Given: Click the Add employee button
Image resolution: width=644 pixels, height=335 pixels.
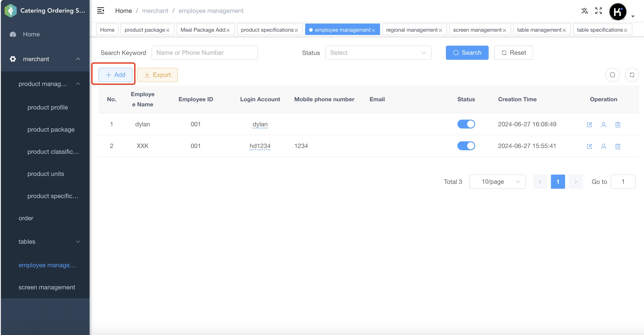Looking at the screenshot, I should (115, 75).
